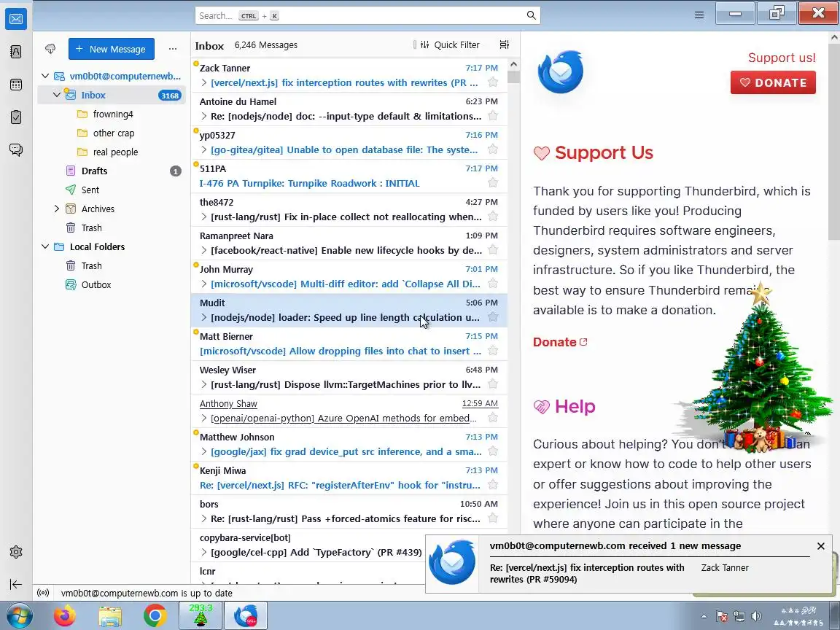Screen dimensions: 840x630
Task: Select the Outbox folder
Action: coord(112,284)
